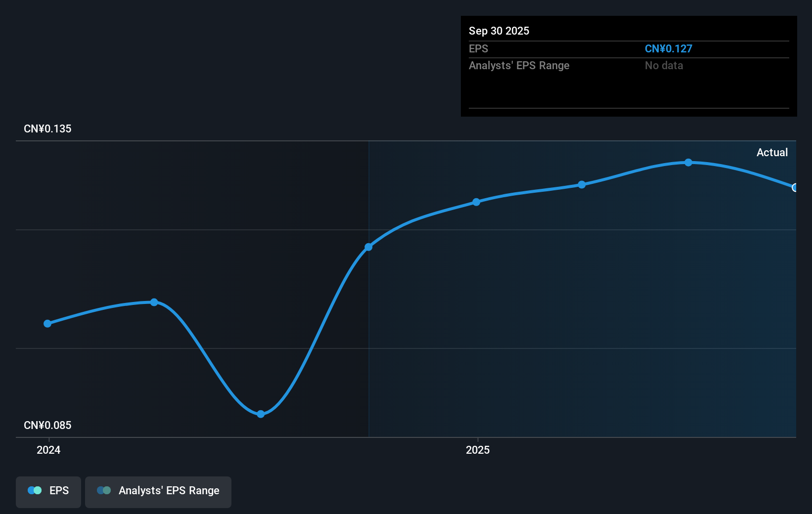Viewport: 812px width, 514px height.
Task: Click the Analysts' EPS Range tooltip row
Action: click(519, 65)
